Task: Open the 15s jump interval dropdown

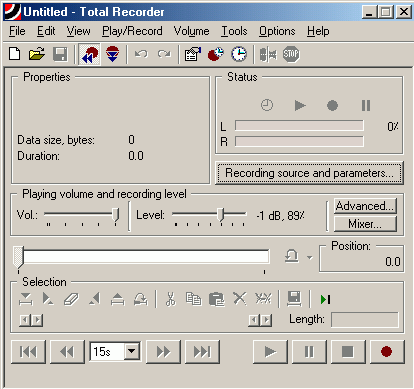Action: coord(132,351)
